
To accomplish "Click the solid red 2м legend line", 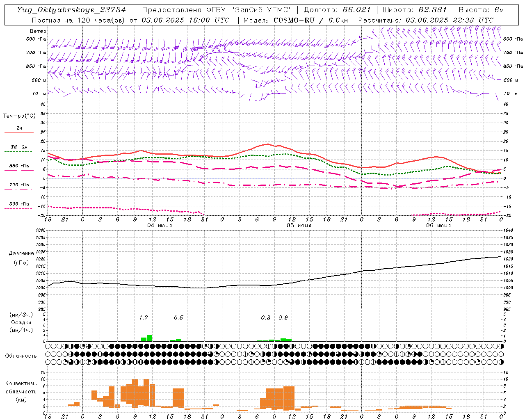I will 19,132.
